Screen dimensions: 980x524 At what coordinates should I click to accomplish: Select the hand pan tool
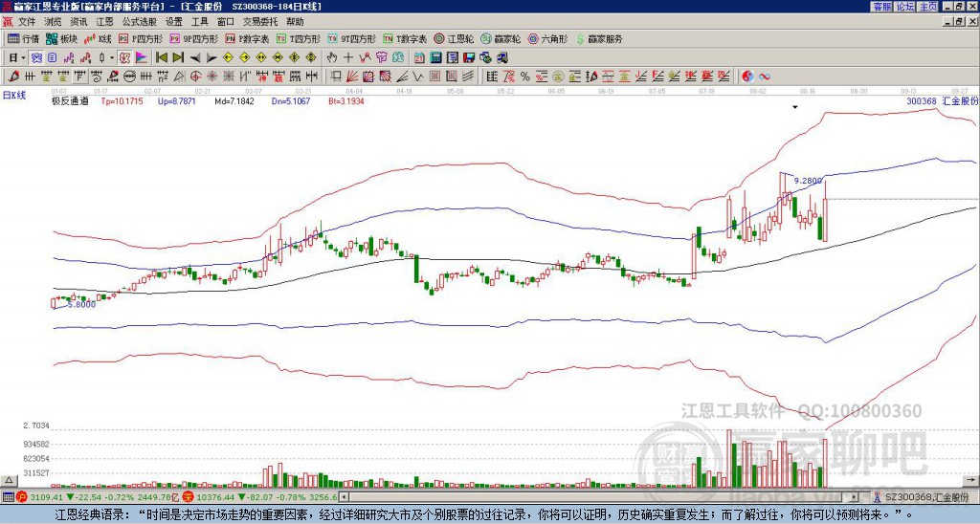tap(331, 58)
